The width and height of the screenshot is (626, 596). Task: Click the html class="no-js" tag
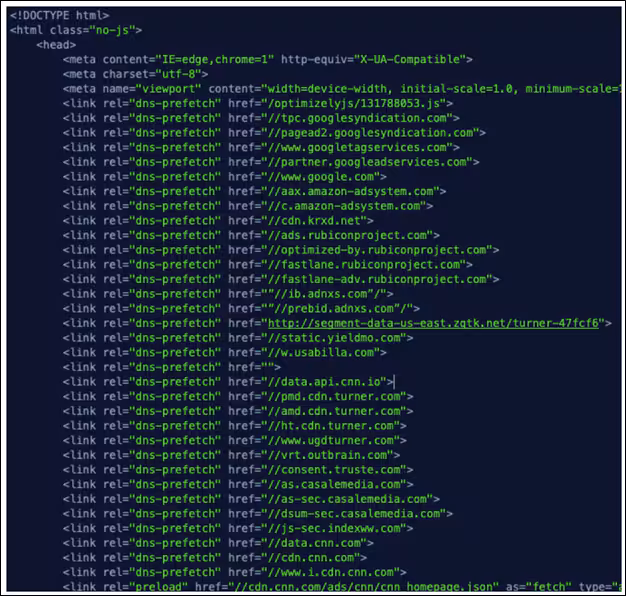76,30
